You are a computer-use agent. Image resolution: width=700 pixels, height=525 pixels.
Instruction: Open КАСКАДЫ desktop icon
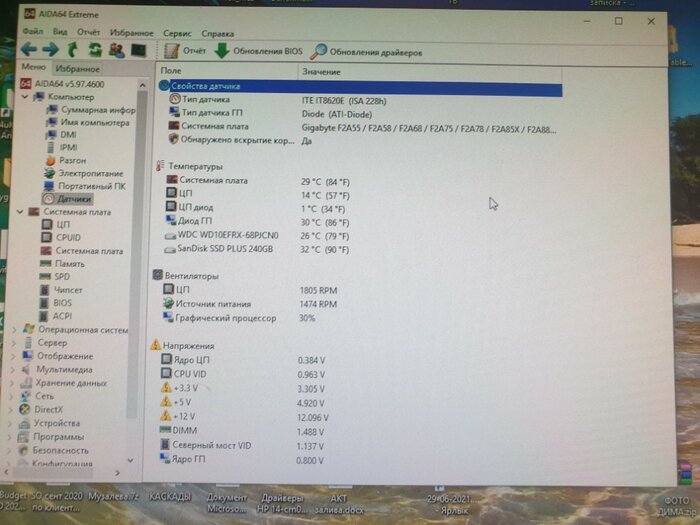click(170, 497)
